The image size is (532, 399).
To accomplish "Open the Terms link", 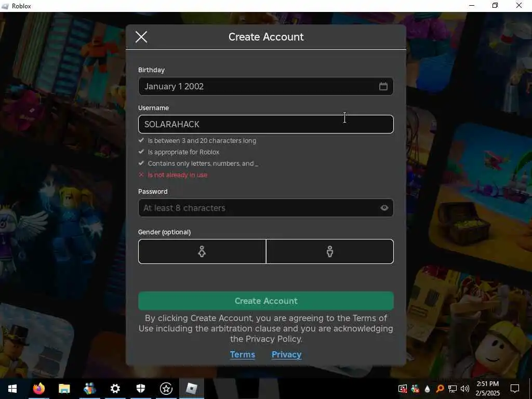I will coord(242,354).
